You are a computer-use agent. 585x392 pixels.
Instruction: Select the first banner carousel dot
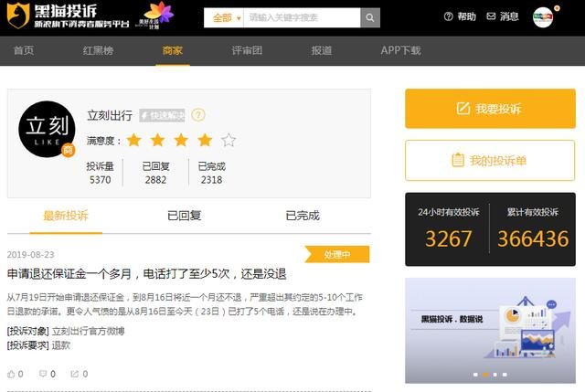click(475, 375)
